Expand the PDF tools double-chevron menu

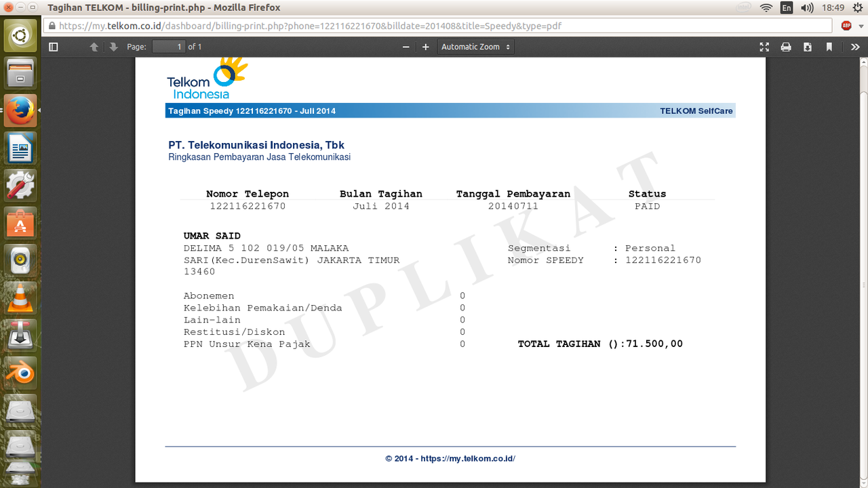click(855, 47)
